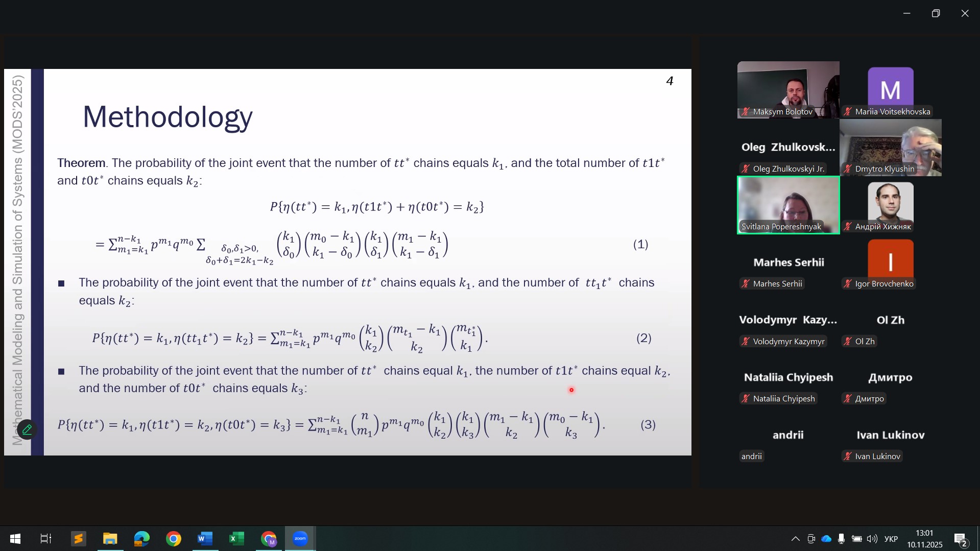Viewport: 980px width, 551px height.
Task: Launch Excel from the taskbar
Action: point(237,539)
